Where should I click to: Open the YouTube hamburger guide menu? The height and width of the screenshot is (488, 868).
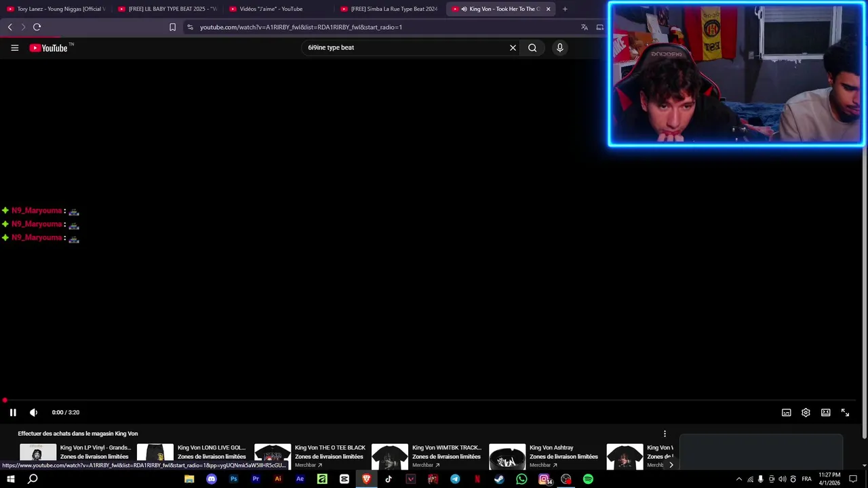(x=14, y=47)
